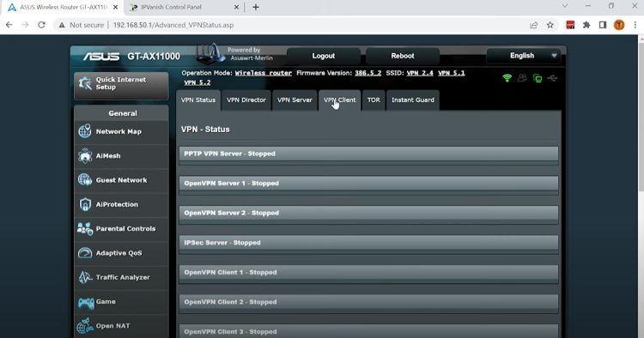Screen dimensions: 644x338
Task: Reload the page with browser refresh icon
Action: pyautogui.click(x=41, y=25)
